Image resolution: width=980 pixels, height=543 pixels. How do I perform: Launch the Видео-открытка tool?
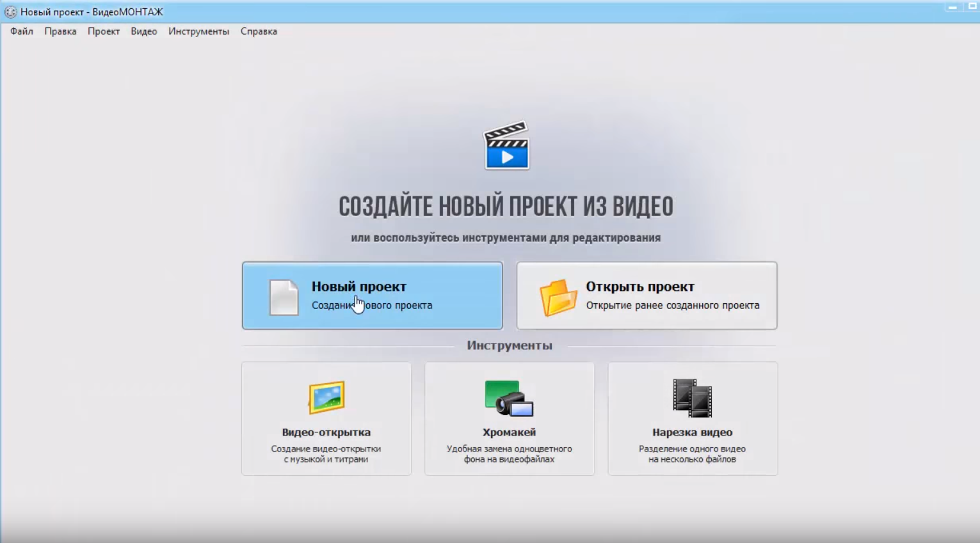pyautogui.click(x=326, y=419)
